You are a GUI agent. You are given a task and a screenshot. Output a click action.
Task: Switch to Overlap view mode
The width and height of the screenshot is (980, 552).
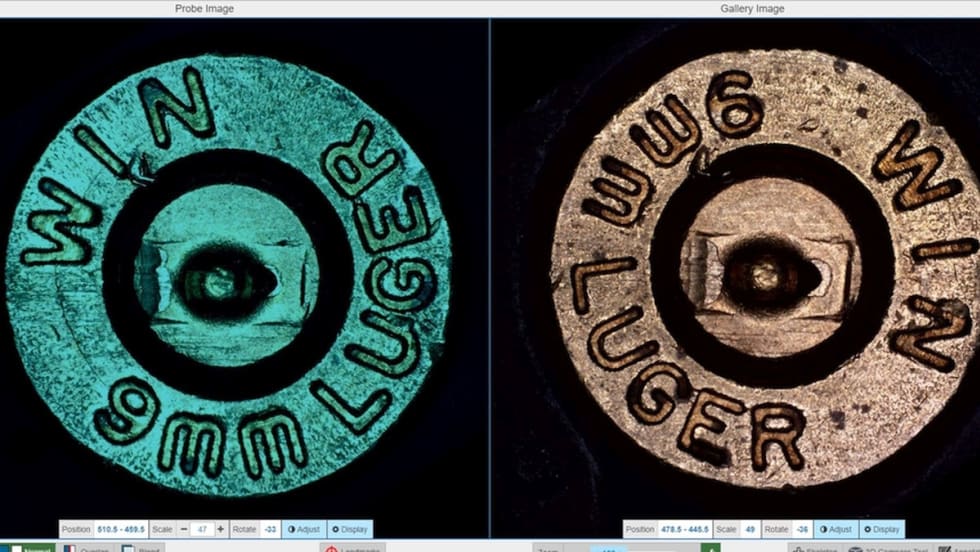tap(87, 549)
